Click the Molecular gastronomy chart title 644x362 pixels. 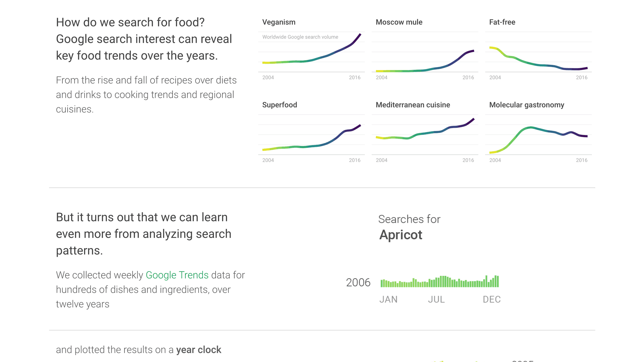tap(527, 105)
